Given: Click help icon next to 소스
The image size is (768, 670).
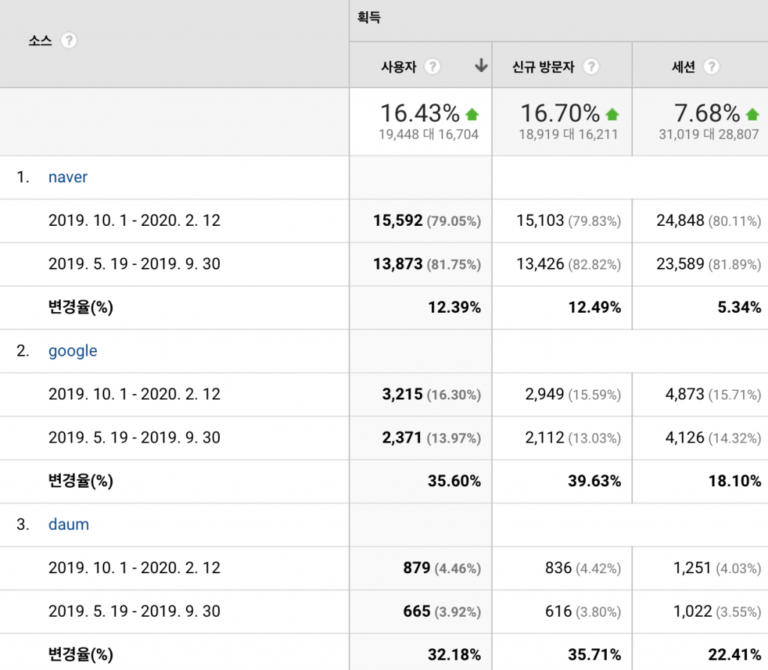Looking at the screenshot, I should [x=69, y=41].
